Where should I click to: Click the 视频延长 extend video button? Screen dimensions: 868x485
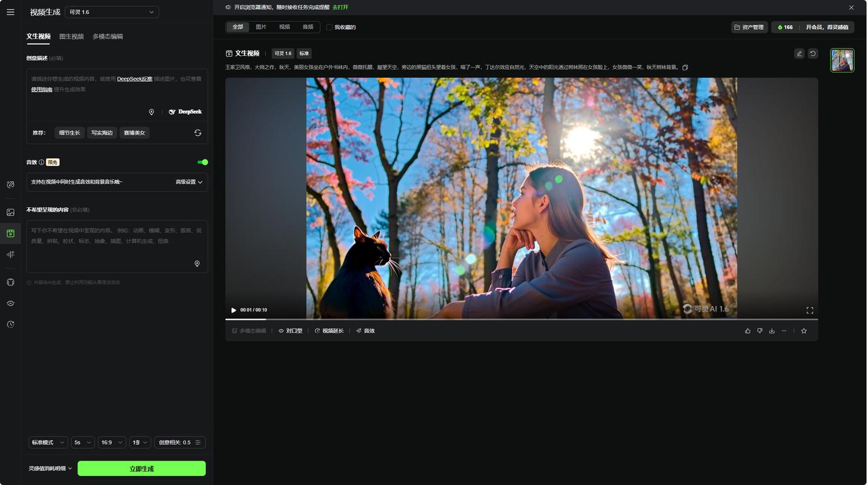pyautogui.click(x=329, y=331)
